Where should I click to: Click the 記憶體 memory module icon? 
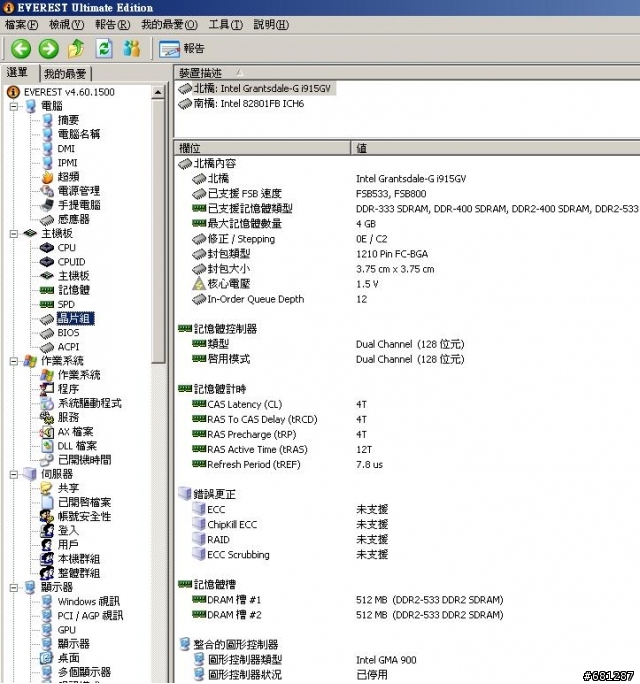click(47, 290)
